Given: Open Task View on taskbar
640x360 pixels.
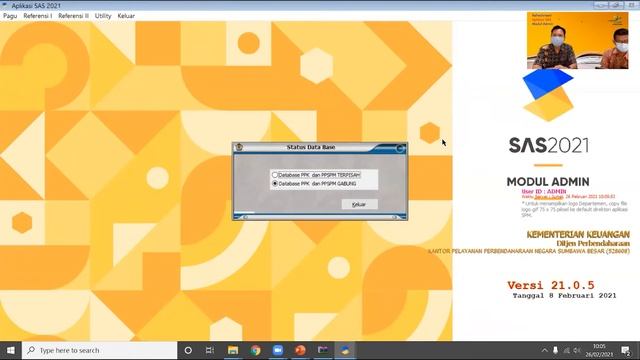Looking at the screenshot, I should point(210,350).
